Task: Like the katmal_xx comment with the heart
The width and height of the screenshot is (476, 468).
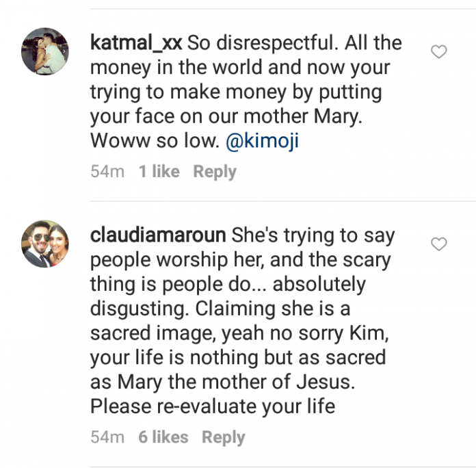Action: [438, 51]
